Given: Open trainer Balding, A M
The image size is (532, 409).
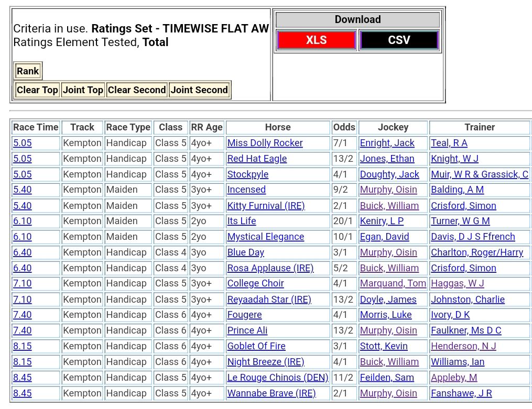Looking at the screenshot, I should pos(457,190).
